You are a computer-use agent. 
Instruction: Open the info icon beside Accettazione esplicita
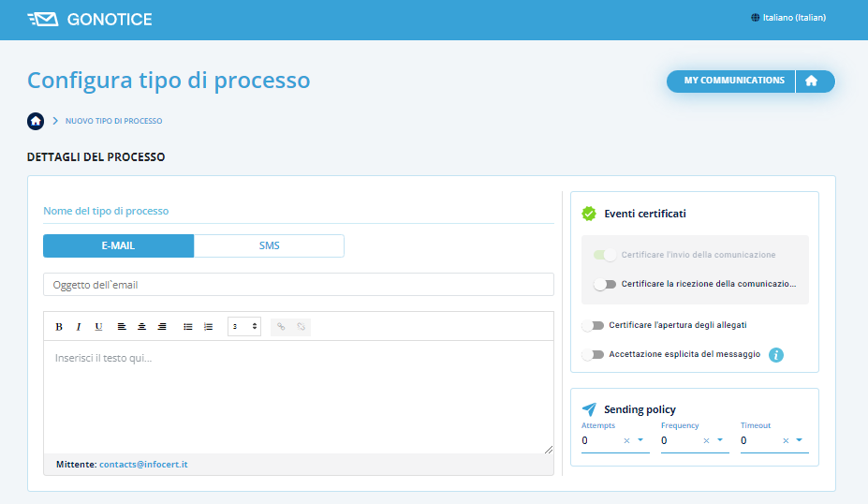coord(775,355)
